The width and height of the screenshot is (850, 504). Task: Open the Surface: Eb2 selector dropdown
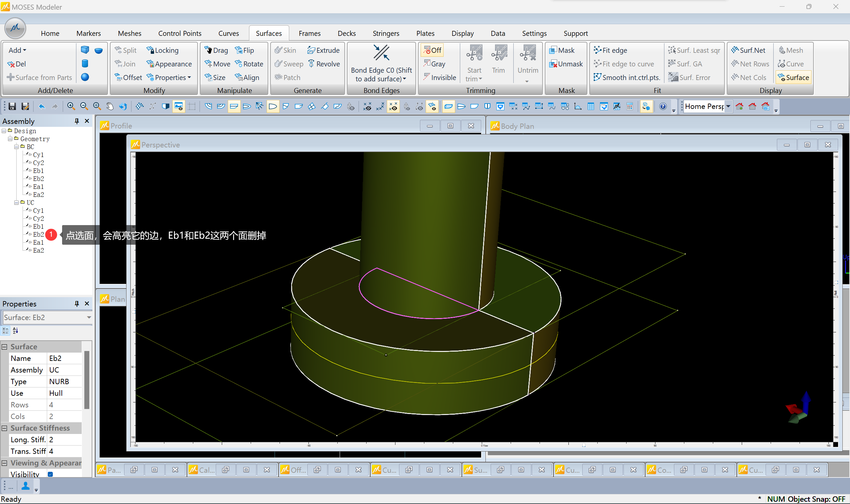click(89, 317)
